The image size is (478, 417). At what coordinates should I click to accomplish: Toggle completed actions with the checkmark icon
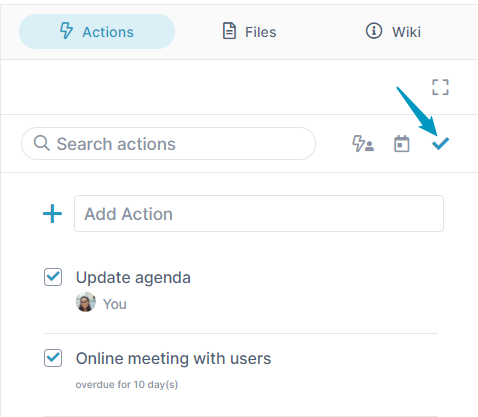(x=440, y=144)
